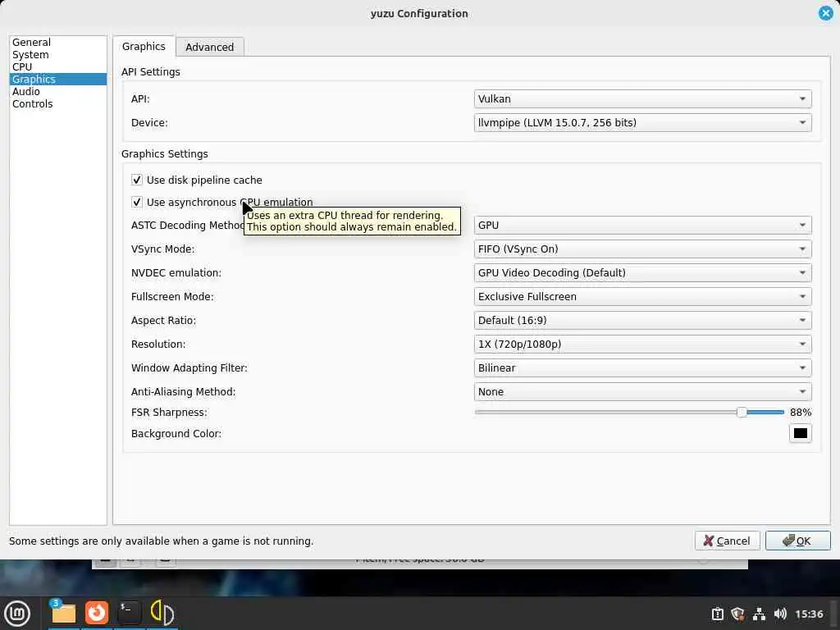Click the API Settings heading

[151, 72]
